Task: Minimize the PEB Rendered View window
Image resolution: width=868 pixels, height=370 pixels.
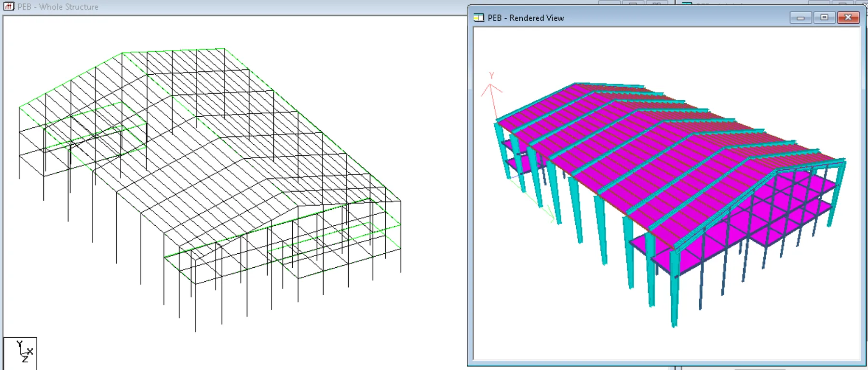Action: coord(800,18)
